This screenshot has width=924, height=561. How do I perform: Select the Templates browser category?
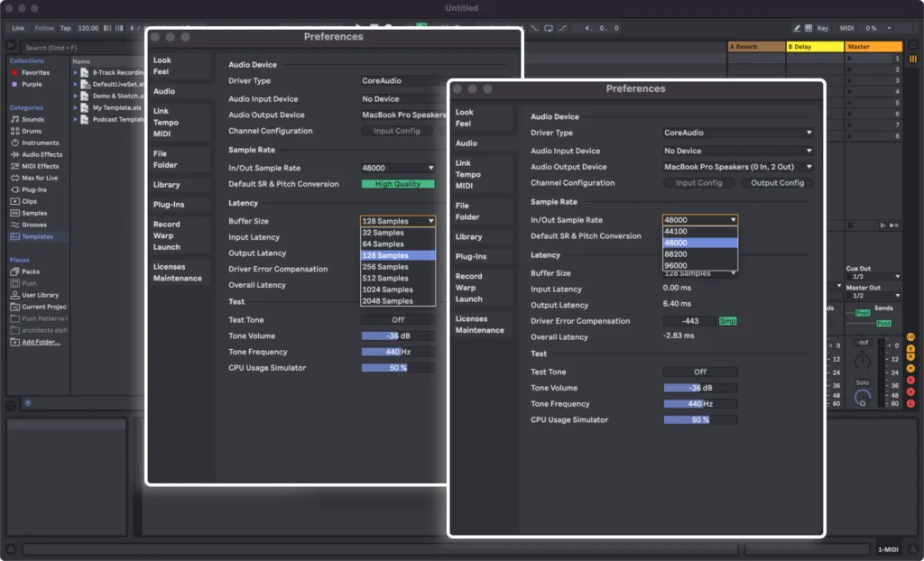tap(38, 236)
